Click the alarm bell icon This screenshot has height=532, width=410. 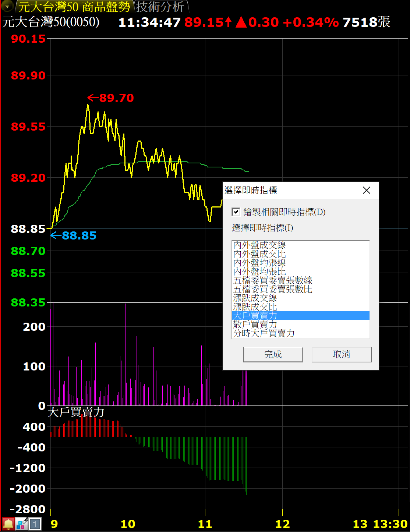(x=8, y=524)
